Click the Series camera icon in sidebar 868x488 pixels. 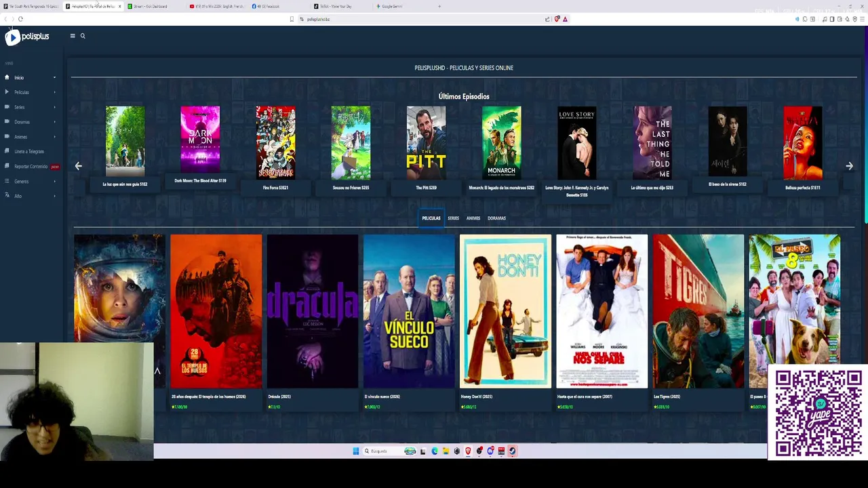7,107
